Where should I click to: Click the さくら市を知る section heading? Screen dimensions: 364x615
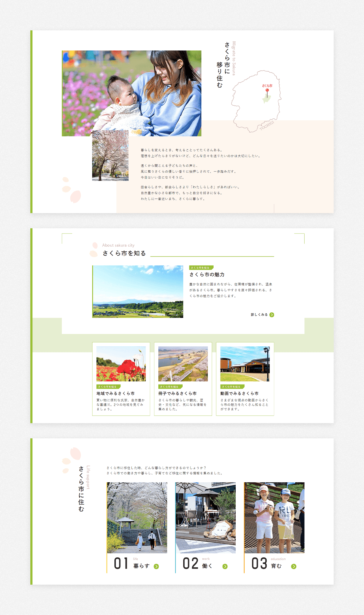tap(124, 253)
